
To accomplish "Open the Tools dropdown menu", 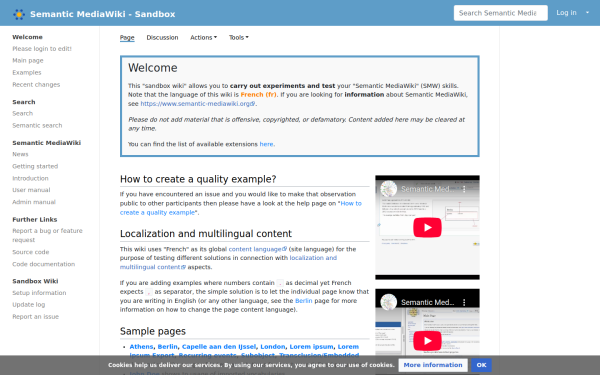I will [238, 38].
